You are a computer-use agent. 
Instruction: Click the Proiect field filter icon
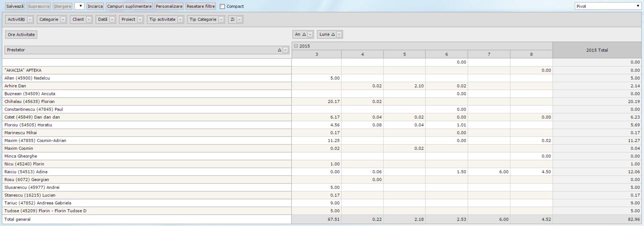click(x=140, y=20)
